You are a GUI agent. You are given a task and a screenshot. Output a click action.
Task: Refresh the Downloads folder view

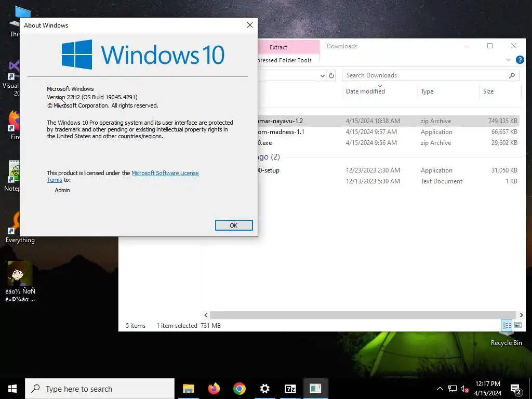coord(331,76)
